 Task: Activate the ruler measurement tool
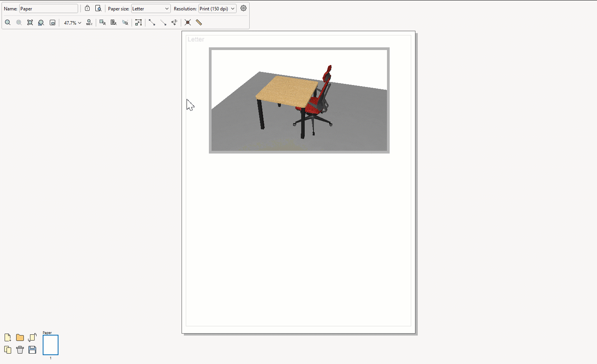(x=199, y=22)
